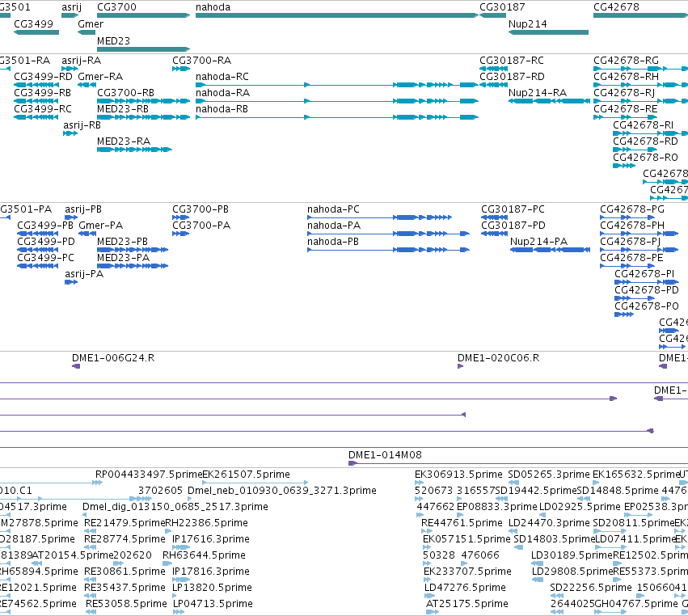Viewport: 688px width, 616px height.
Task: Click protein CG30187-PC
Action: click(495, 217)
